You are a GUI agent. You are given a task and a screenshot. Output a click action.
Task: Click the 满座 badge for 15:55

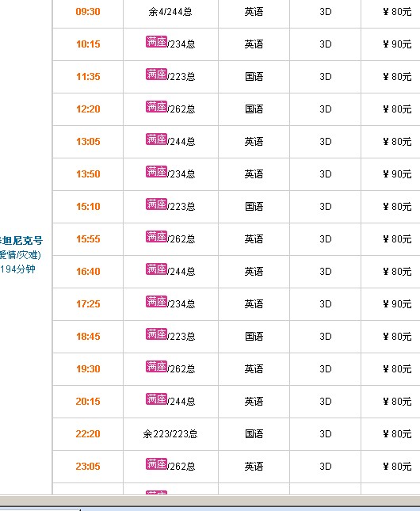157,237
